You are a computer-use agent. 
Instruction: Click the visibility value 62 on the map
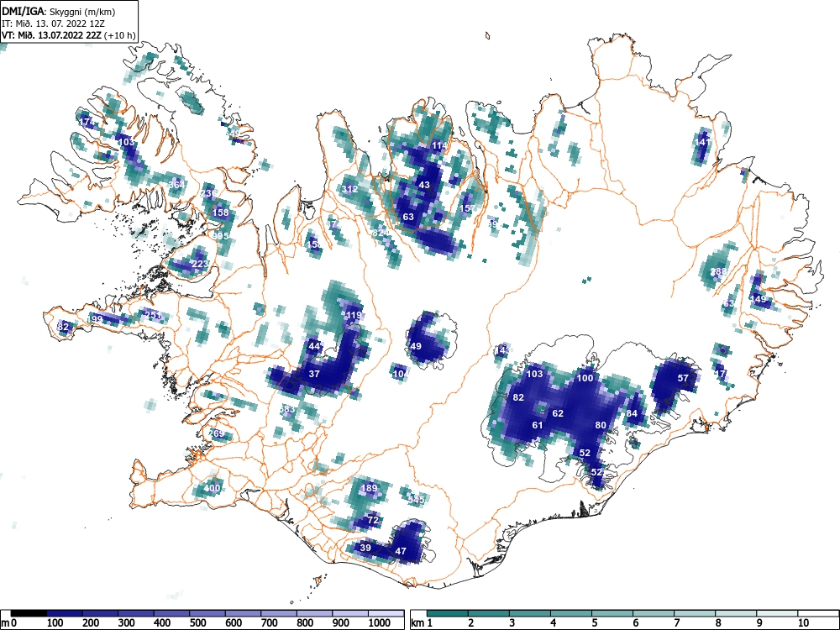[x=558, y=413]
